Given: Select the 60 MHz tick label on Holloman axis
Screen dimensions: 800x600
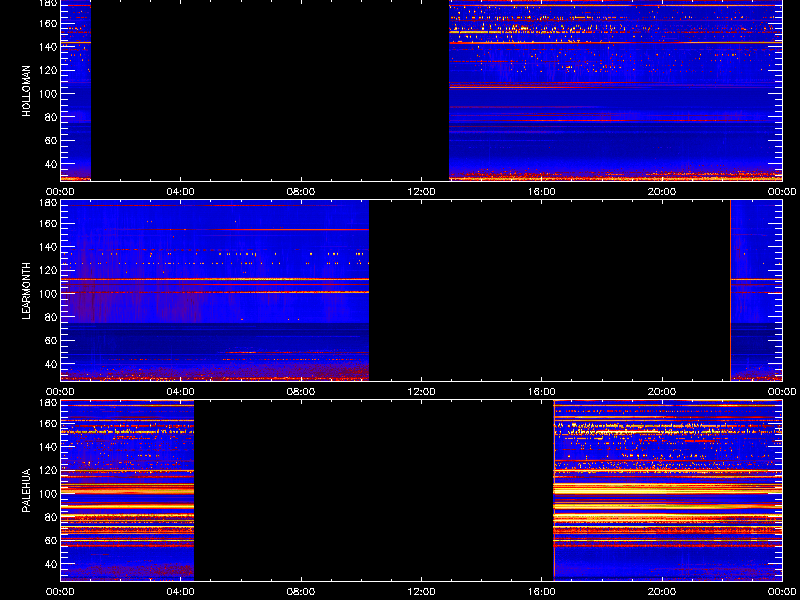Looking at the screenshot, I should [x=53, y=140].
